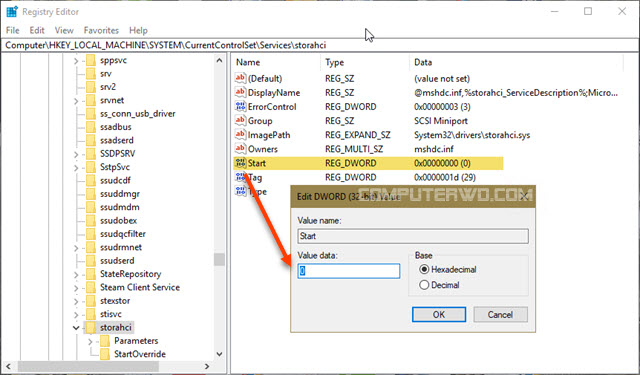Click the horizontal scroll right arrow
The width and height of the screenshot is (640, 375).
[x=207, y=366]
